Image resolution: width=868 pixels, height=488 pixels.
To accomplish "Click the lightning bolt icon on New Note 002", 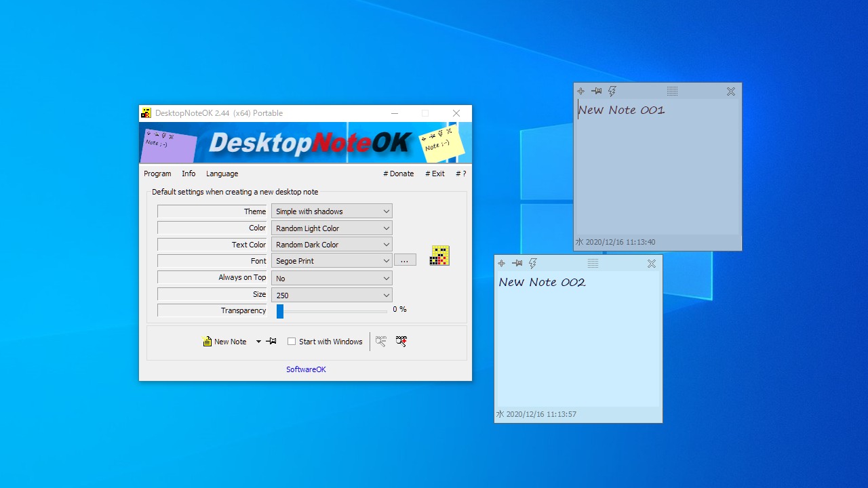I will [533, 264].
